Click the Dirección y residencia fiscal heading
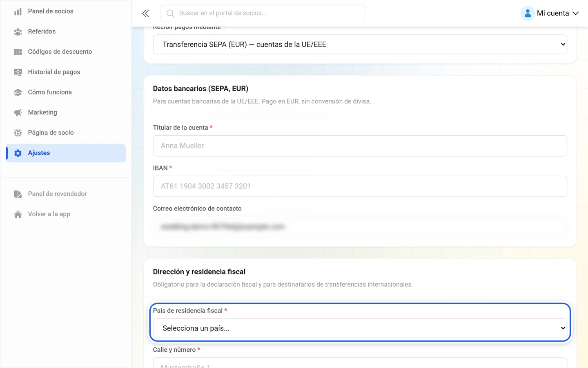The height and width of the screenshot is (368, 588). click(x=199, y=272)
